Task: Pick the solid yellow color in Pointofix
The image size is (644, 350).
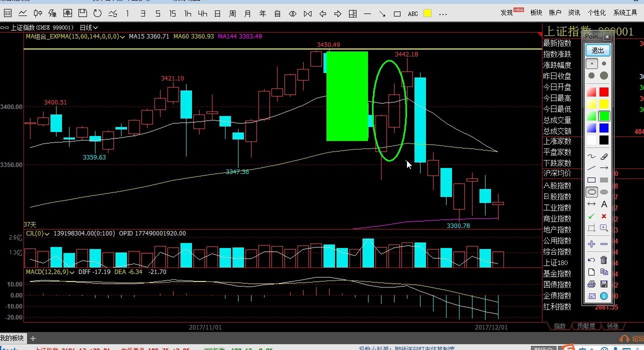Action: pos(604,104)
